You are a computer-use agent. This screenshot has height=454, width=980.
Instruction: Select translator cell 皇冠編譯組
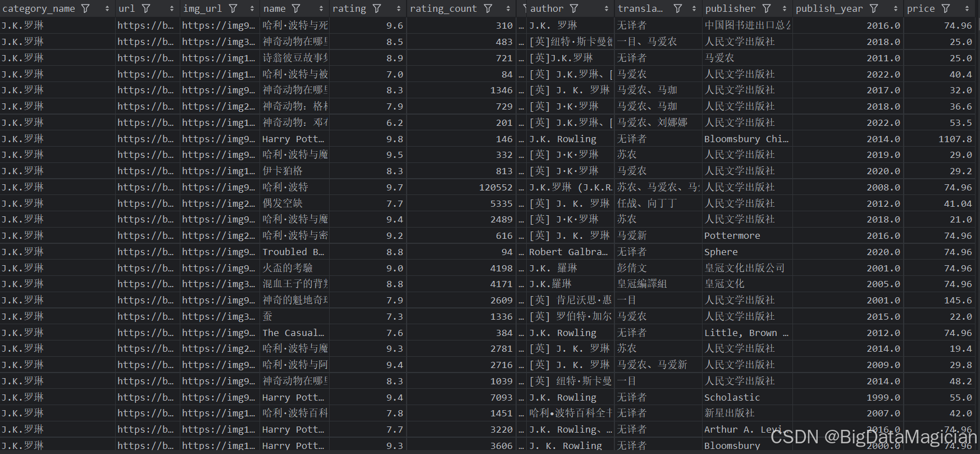tap(642, 284)
